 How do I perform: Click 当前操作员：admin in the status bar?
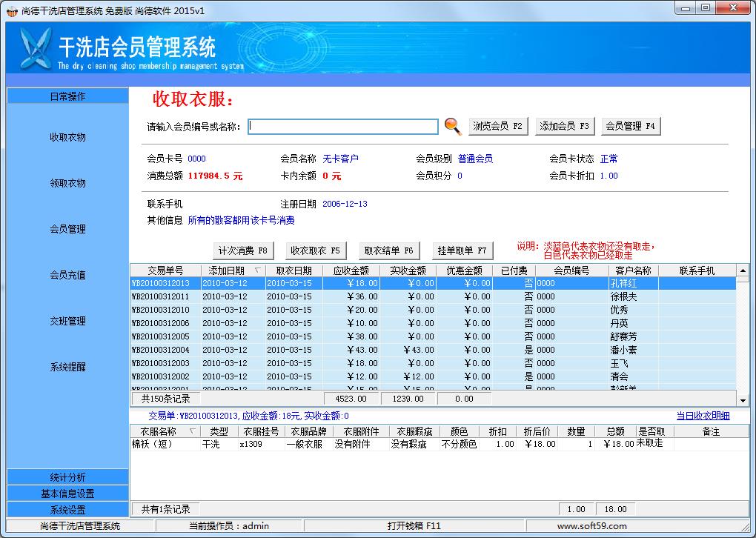click(x=229, y=526)
